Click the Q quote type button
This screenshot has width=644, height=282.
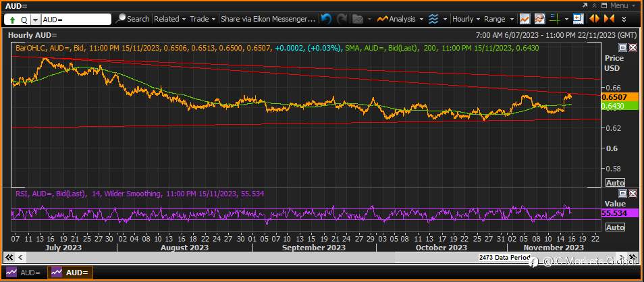(24, 20)
